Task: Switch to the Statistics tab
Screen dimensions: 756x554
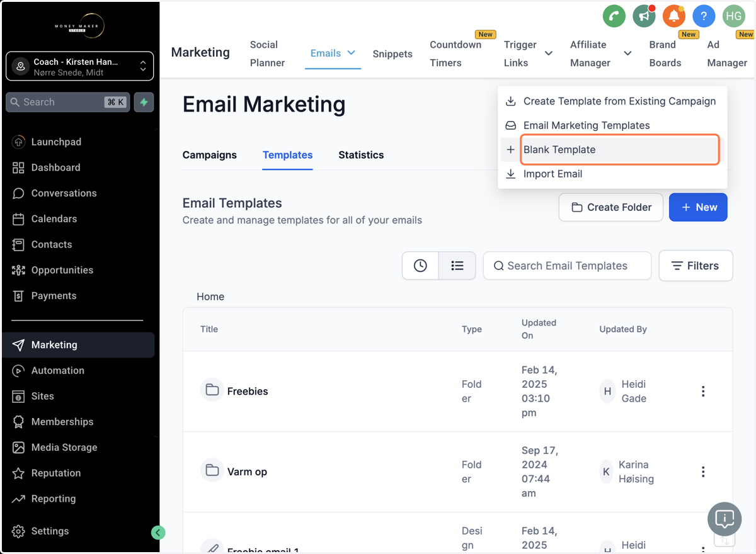Action: (361, 155)
